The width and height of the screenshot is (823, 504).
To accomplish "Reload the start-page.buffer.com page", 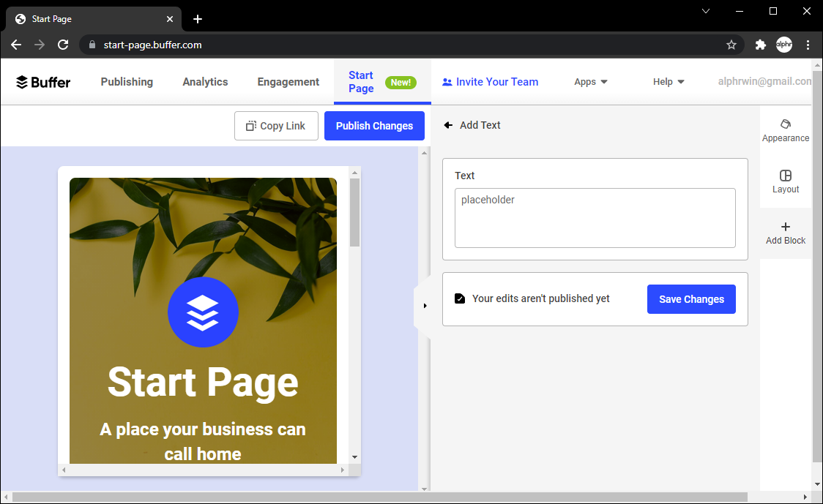I will click(63, 45).
